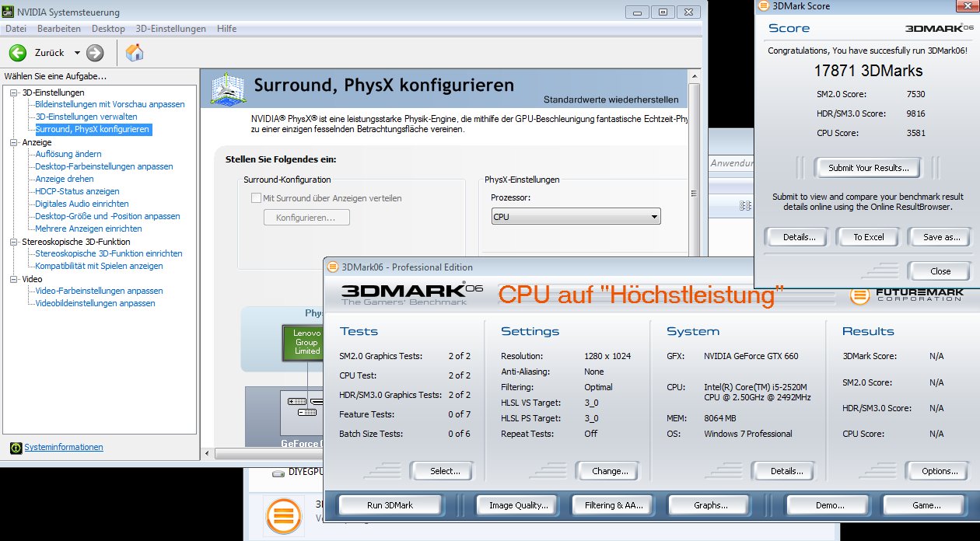Image resolution: width=980 pixels, height=541 pixels.
Task: Select 3D-Einstellungen verwalten in tree
Action: (x=86, y=117)
